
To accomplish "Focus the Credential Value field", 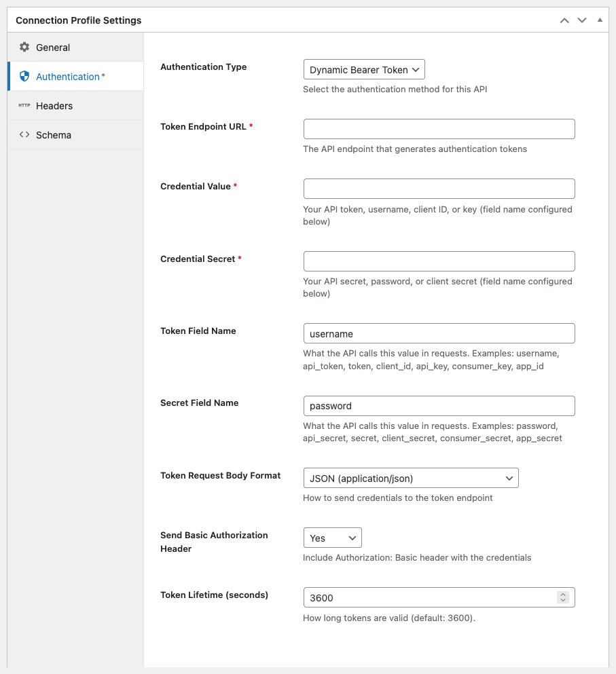I will (439, 189).
